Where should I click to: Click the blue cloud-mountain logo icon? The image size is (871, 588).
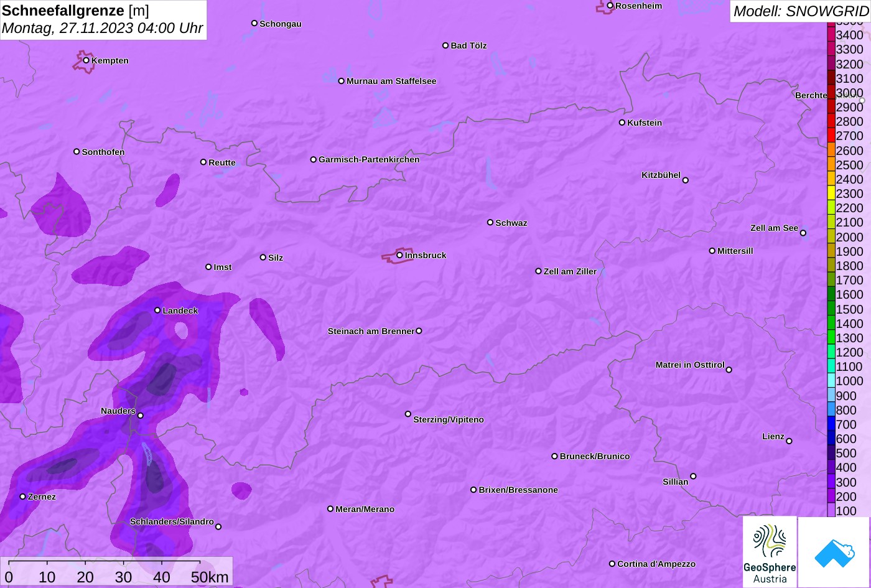point(834,552)
